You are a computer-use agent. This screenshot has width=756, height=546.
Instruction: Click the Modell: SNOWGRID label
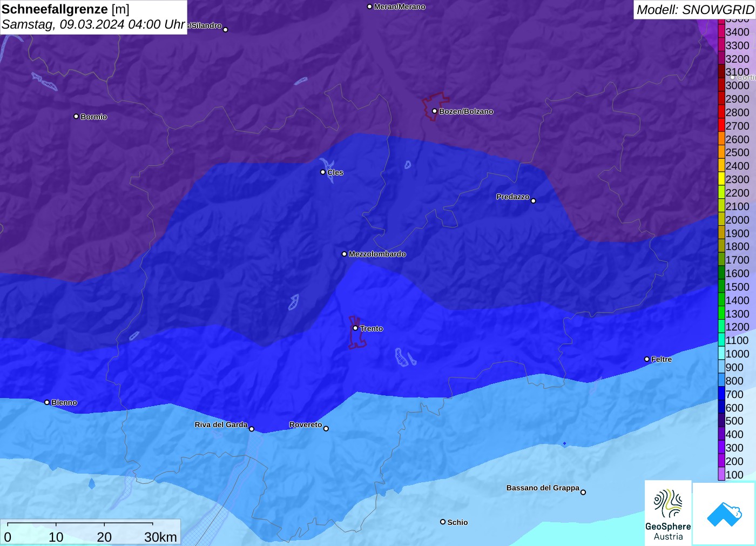click(x=695, y=10)
